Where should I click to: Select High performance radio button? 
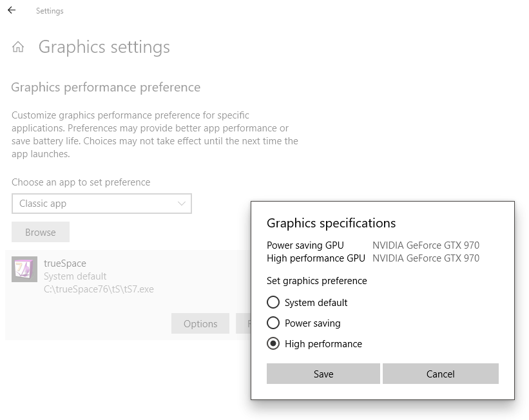coord(273,344)
